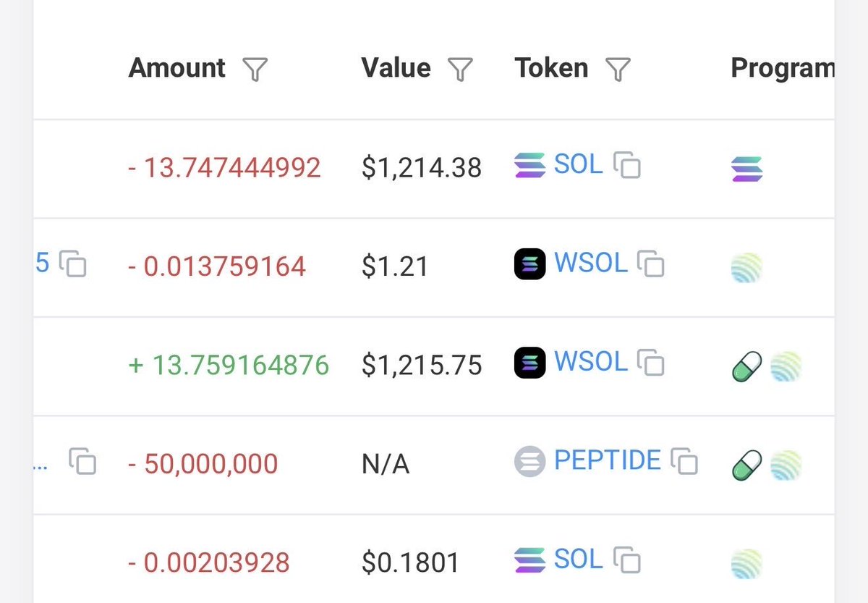Click the pill program icon in WSOL row

[747, 366]
